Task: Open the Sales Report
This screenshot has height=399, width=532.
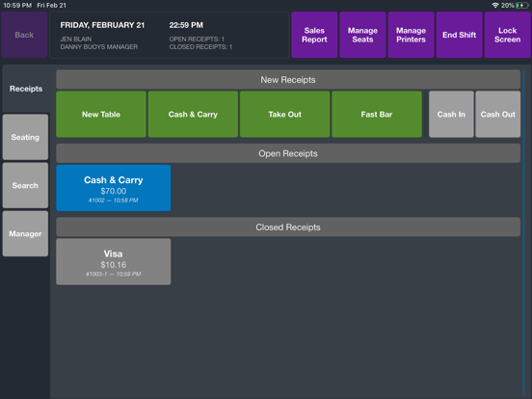Action: pyautogui.click(x=314, y=35)
